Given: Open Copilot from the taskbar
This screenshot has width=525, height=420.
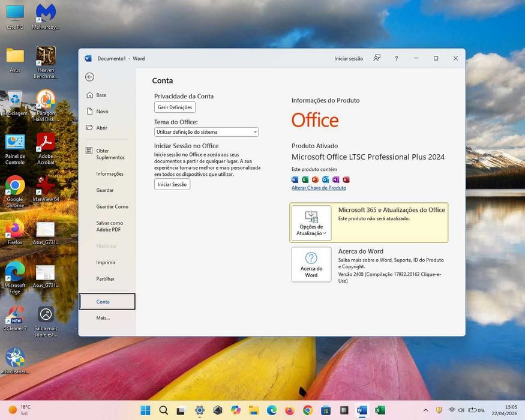Looking at the screenshot, I should [x=236, y=410].
